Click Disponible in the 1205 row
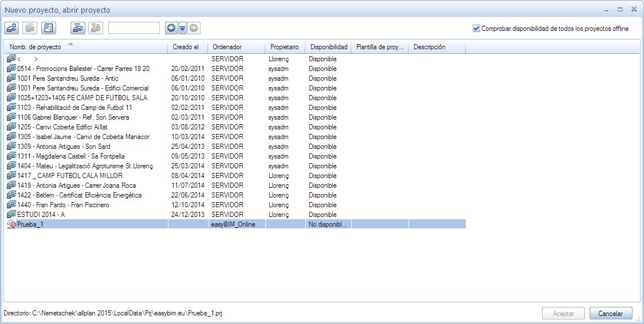 (x=323, y=127)
